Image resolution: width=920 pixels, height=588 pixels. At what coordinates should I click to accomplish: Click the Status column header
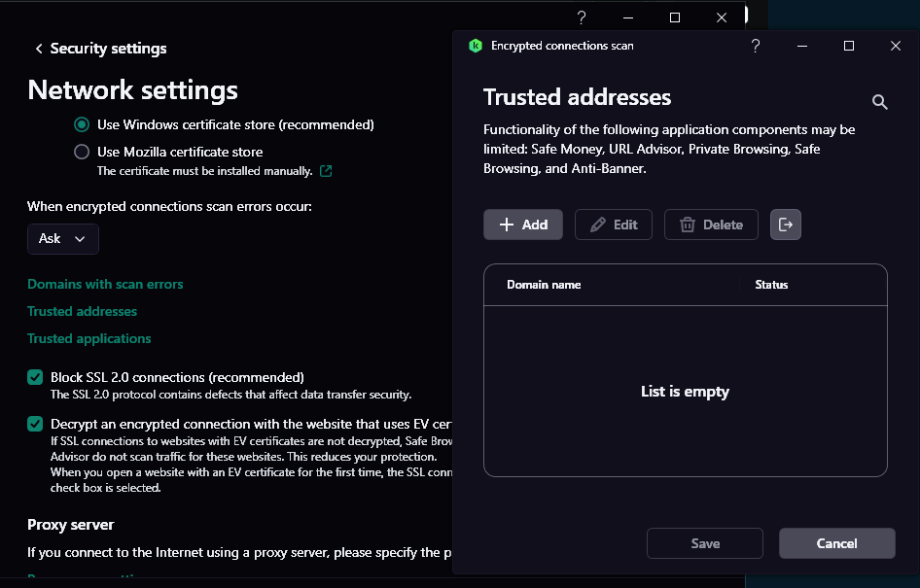[x=771, y=285]
